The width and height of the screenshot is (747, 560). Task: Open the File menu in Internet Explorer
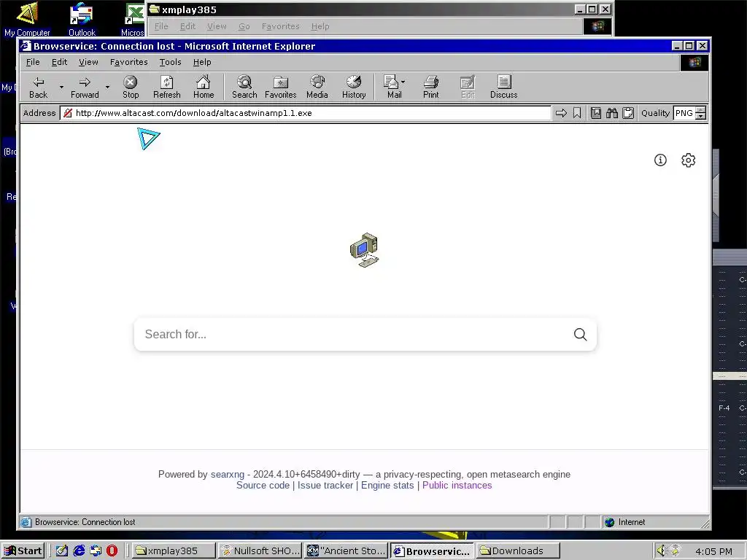pos(33,62)
